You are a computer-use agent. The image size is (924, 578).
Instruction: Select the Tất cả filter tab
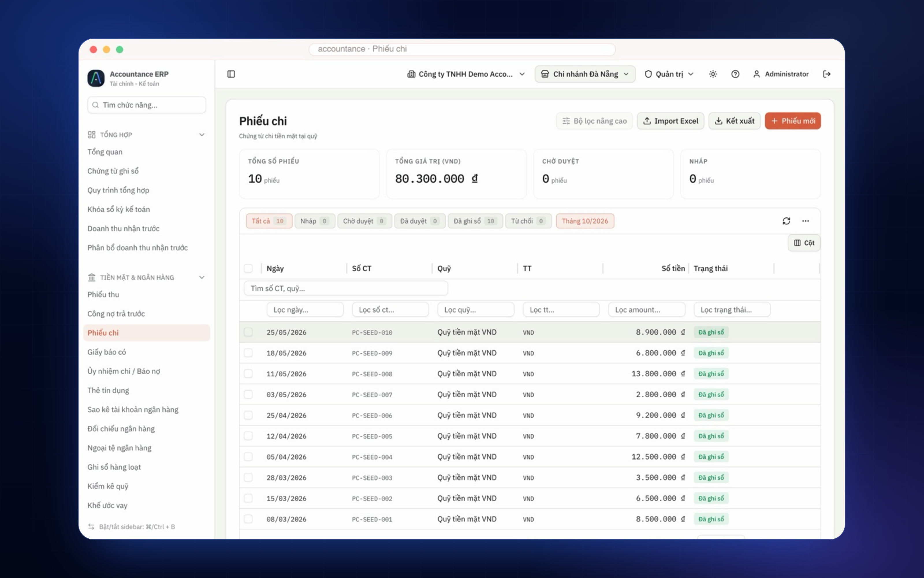click(x=269, y=221)
